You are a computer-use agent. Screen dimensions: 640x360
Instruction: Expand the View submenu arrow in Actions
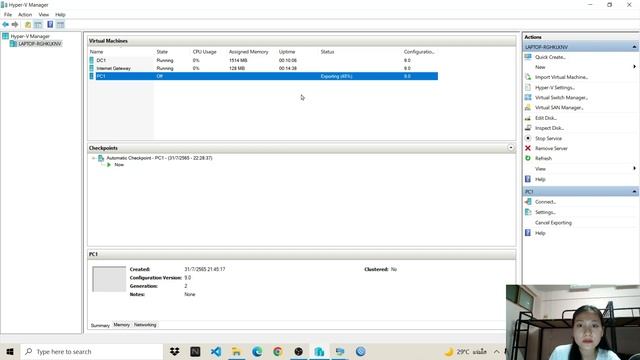tap(634, 169)
